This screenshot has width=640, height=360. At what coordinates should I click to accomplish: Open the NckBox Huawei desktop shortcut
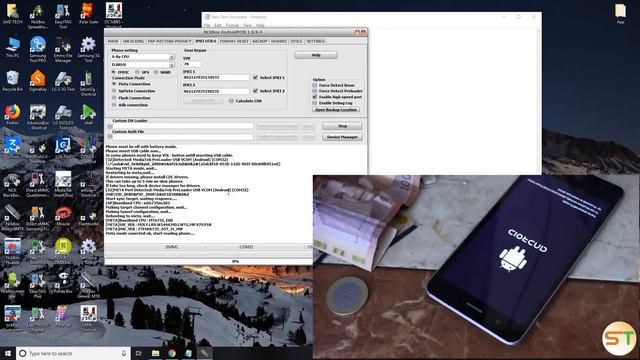coord(12,251)
